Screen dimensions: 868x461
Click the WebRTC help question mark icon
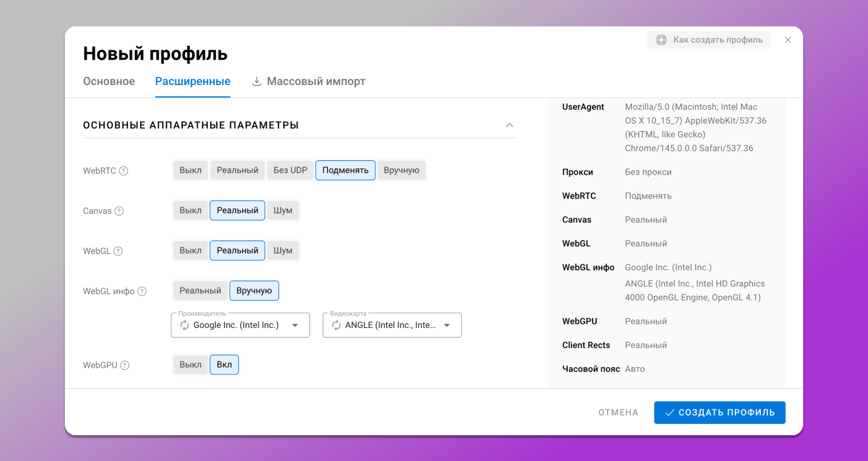(123, 171)
